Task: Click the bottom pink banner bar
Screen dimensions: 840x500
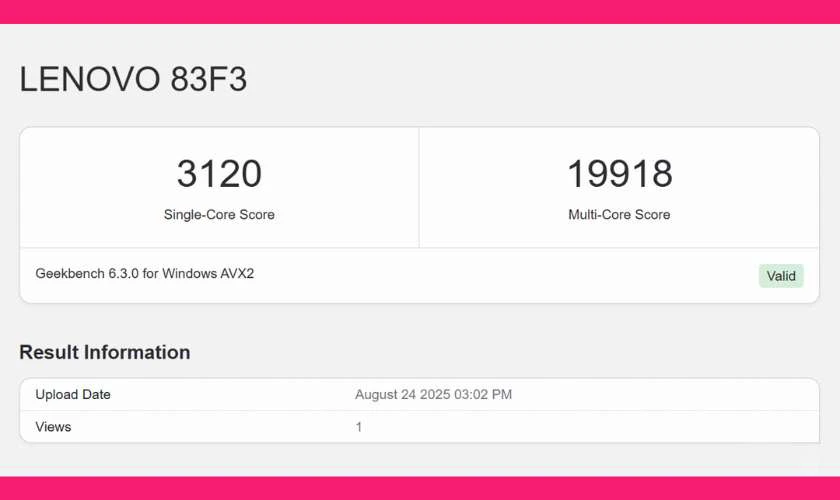Action: (x=420, y=488)
